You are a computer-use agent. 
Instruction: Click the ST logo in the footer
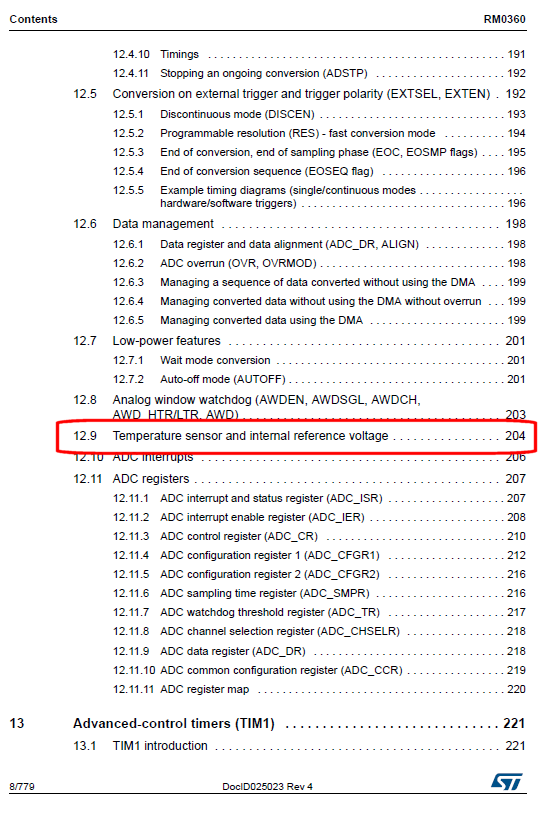507,781
